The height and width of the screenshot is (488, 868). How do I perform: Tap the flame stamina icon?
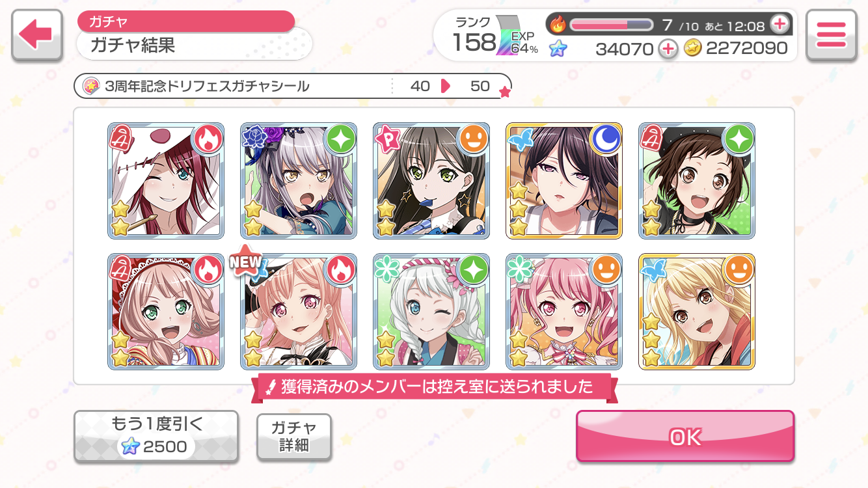click(x=558, y=25)
